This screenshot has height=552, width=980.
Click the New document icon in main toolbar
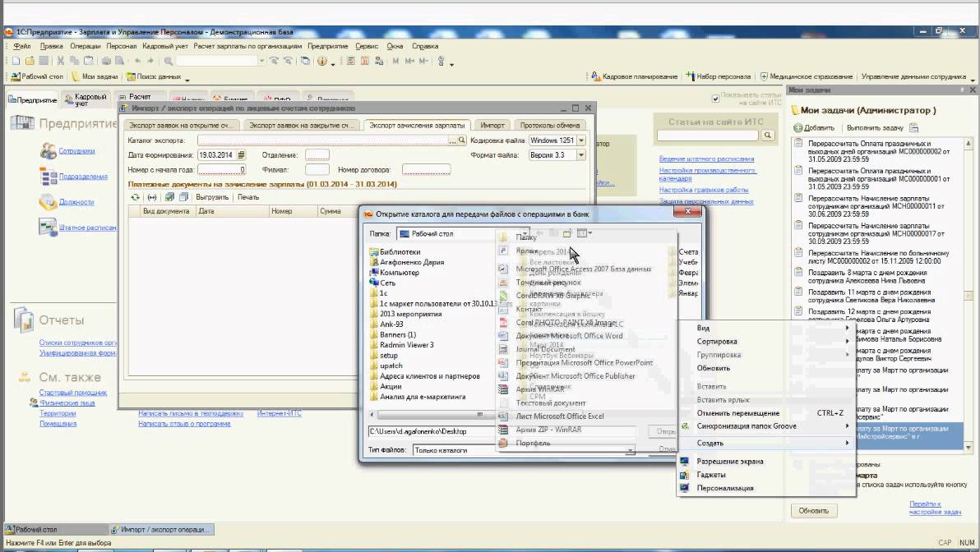pos(16,61)
